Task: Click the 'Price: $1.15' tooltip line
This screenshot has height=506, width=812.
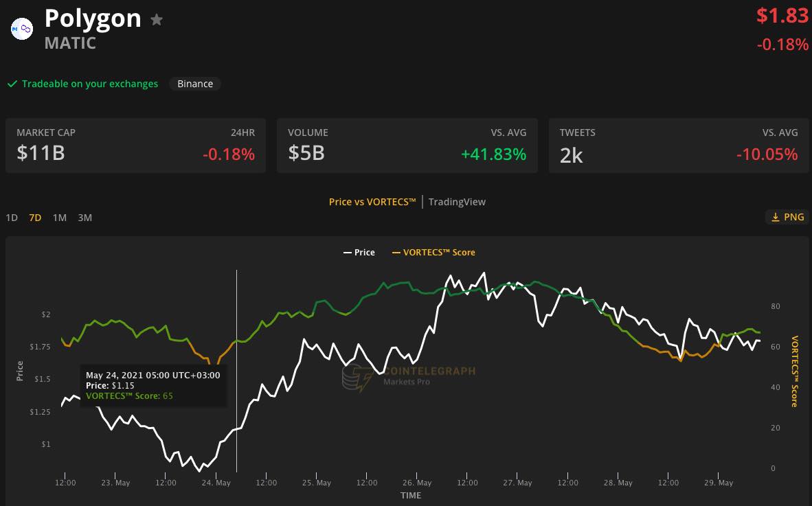Action: (x=110, y=385)
